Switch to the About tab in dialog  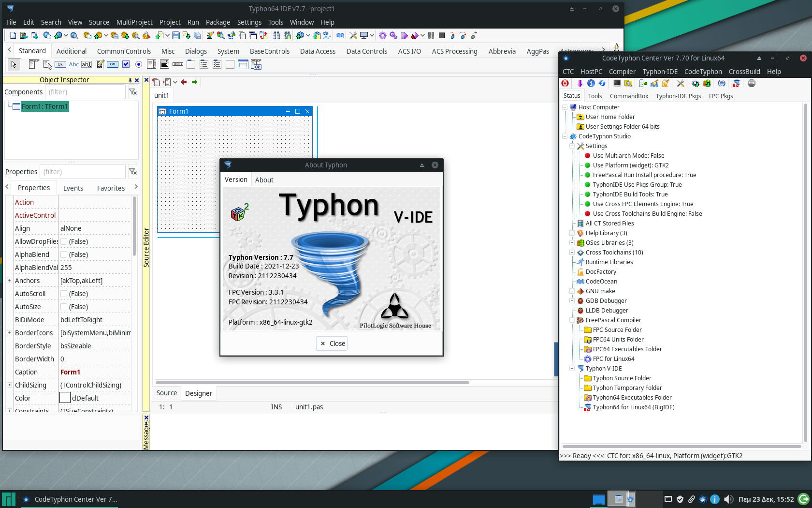[264, 180]
